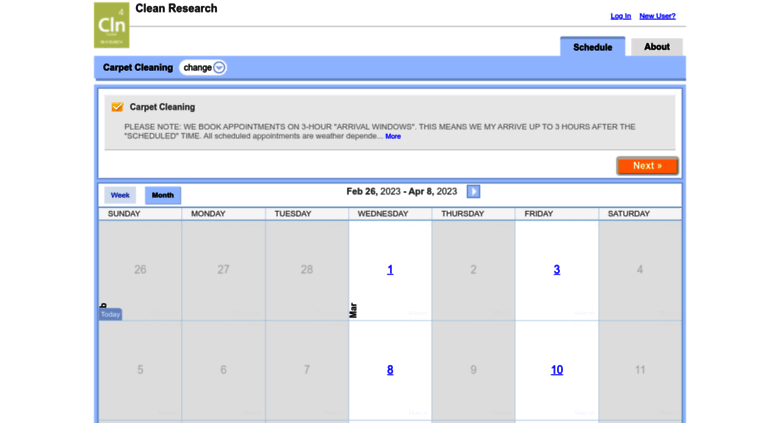Click the MONDAY column header

coord(208,213)
